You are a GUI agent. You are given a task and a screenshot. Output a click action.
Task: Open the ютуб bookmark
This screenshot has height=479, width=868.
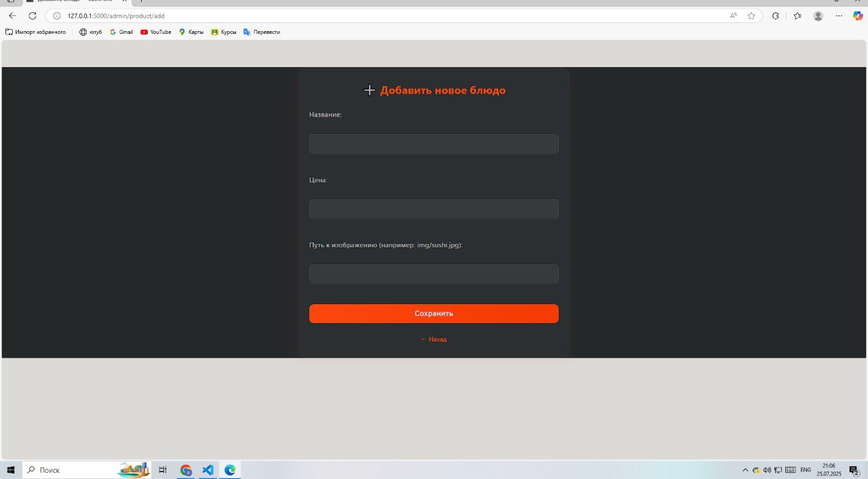pyautogui.click(x=90, y=32)
